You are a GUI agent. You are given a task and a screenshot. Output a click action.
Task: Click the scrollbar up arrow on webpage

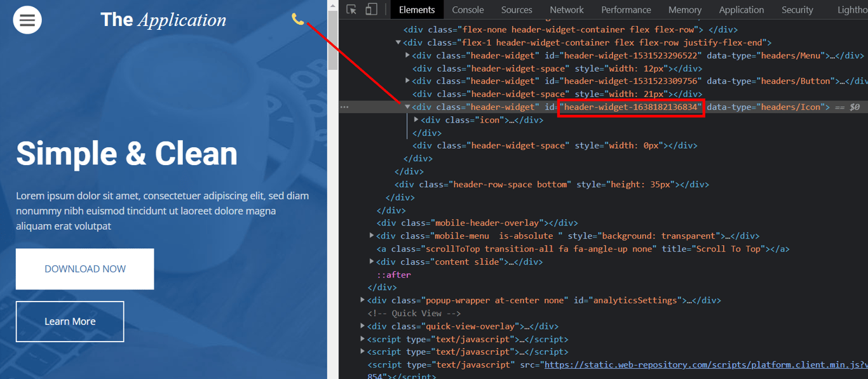tap(333, 5)
